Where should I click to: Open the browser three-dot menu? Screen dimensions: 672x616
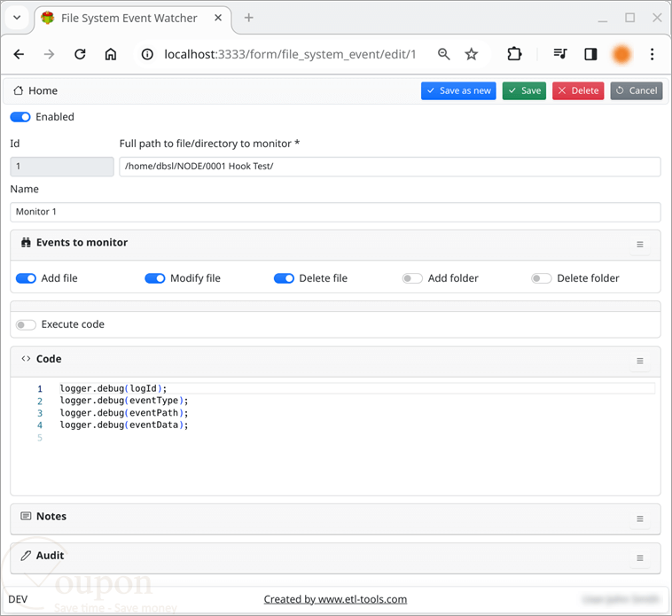click(652, 54)
